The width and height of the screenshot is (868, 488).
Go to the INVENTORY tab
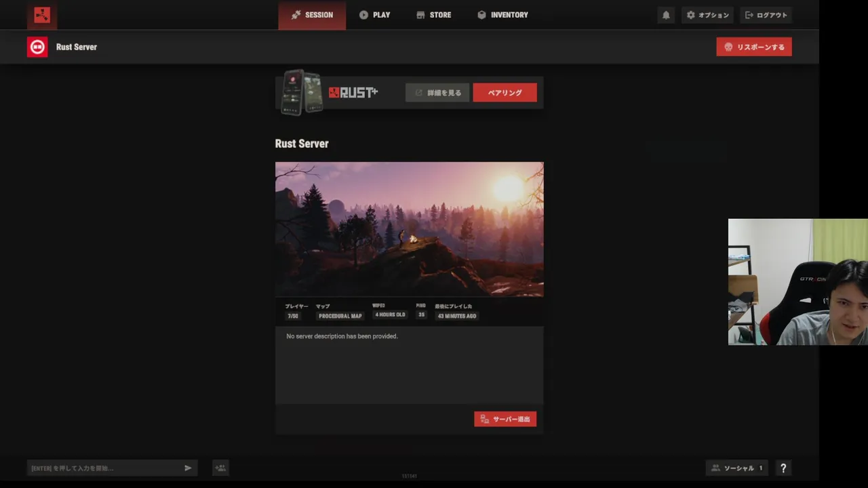tap(502, 15)
